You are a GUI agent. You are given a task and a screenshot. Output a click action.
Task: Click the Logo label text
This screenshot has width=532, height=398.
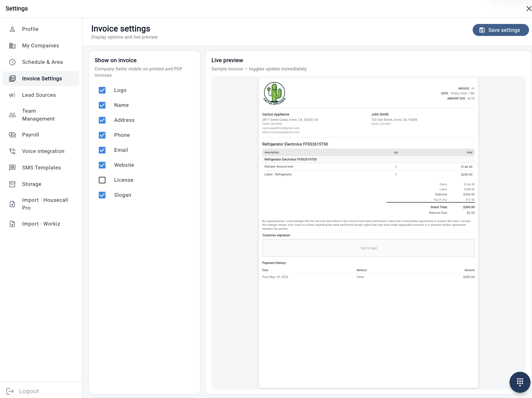[120, 90]
